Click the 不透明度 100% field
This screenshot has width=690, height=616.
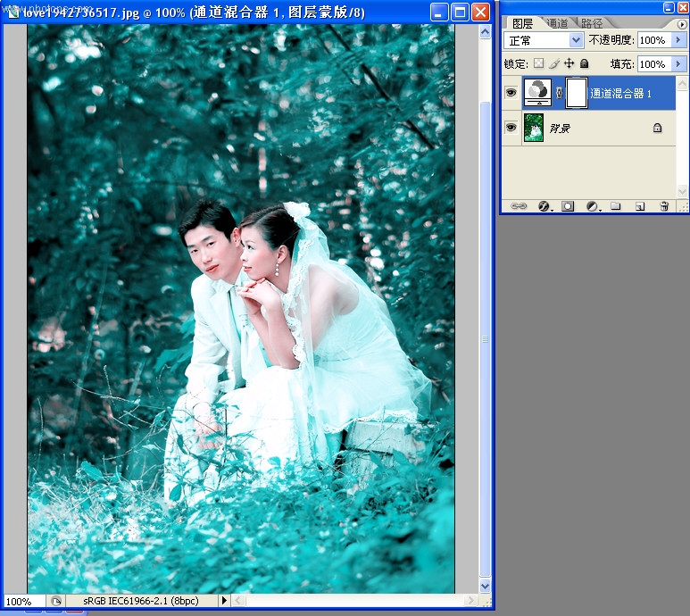point(654,40)
